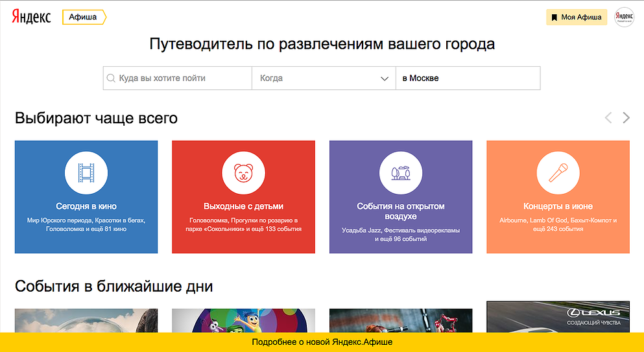Click the Яндекс logo
644x352 pixels.
coord(31,17)
